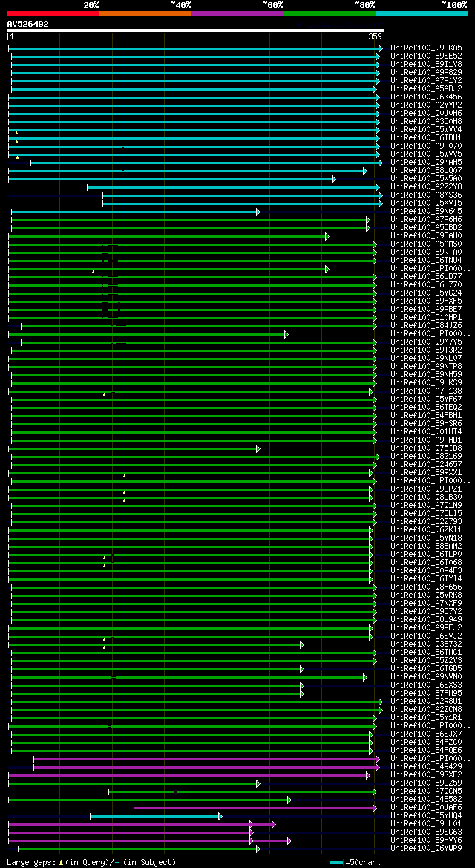The height and width of the screenshot is (868, 475).
Task: Click hit label UniRef100_A9NTP8
Action: pos(426,367)
